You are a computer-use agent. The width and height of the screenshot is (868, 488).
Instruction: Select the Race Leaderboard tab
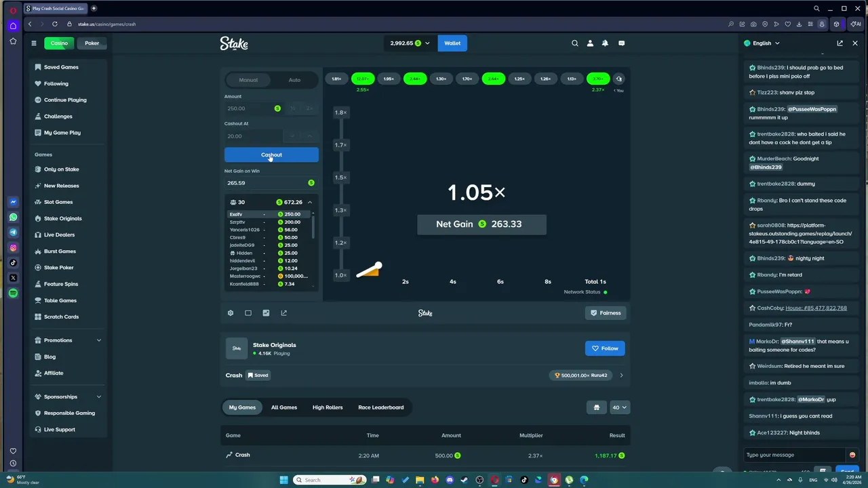pyautogui.click(x=381, y=407)
